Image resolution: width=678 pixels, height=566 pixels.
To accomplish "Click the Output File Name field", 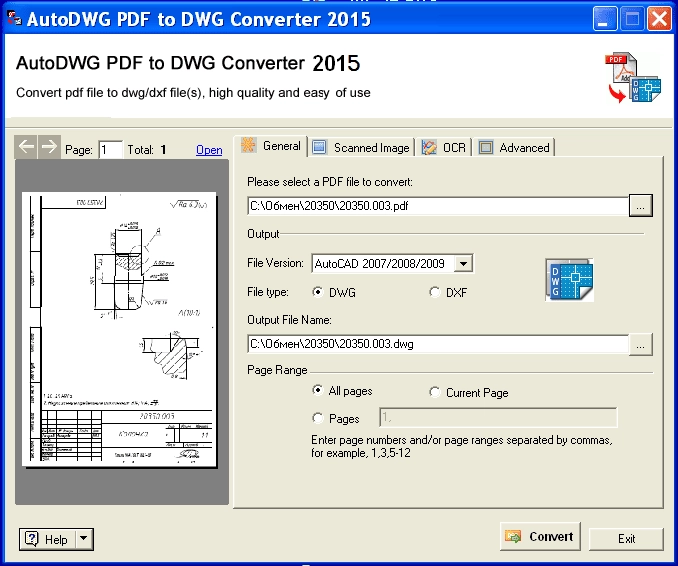I will click(438, 344).
